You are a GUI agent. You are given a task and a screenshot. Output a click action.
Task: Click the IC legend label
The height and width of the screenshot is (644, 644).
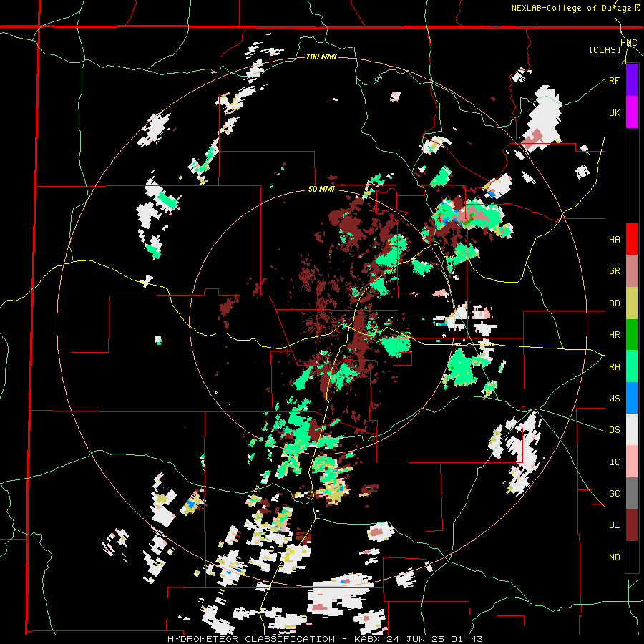pos(614,462)
